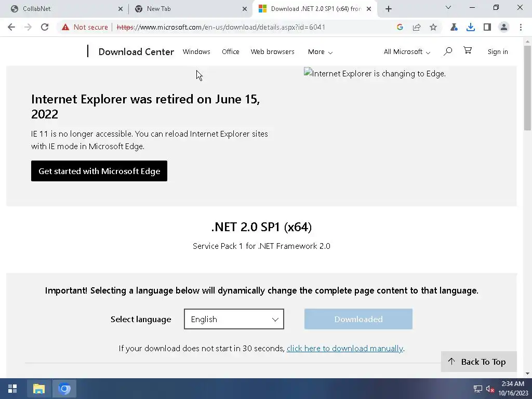532x399 pixels.
Task: Go back to previous page
Action: 11,27
